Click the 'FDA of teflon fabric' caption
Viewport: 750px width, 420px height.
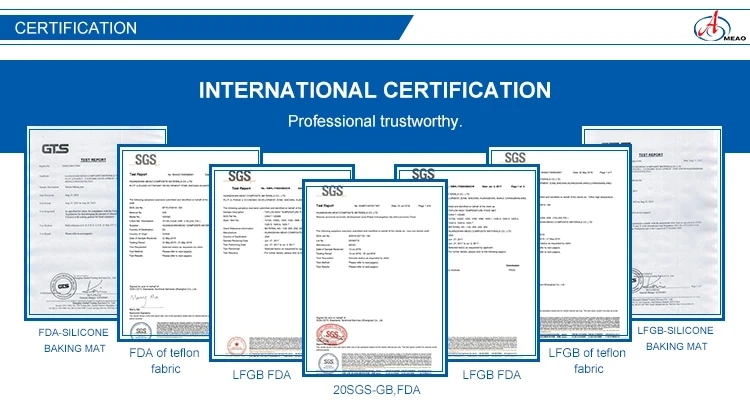click(x=165, y=361)
